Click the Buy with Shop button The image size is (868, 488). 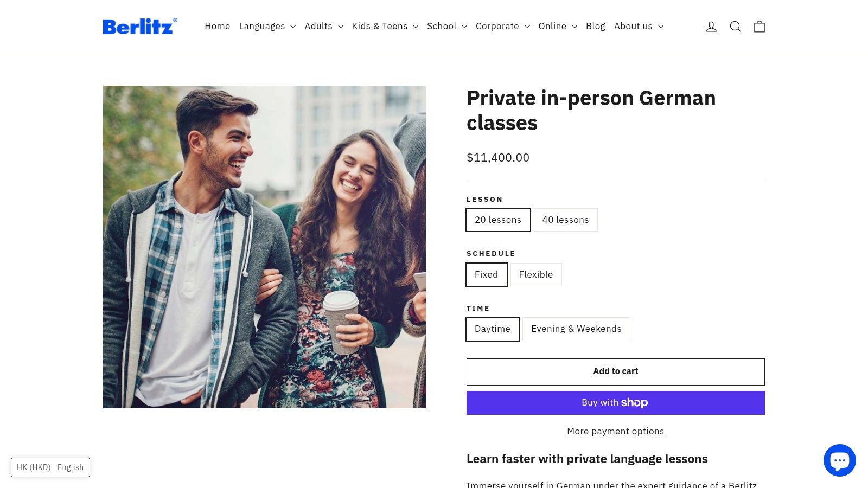[x=615, y=402]
